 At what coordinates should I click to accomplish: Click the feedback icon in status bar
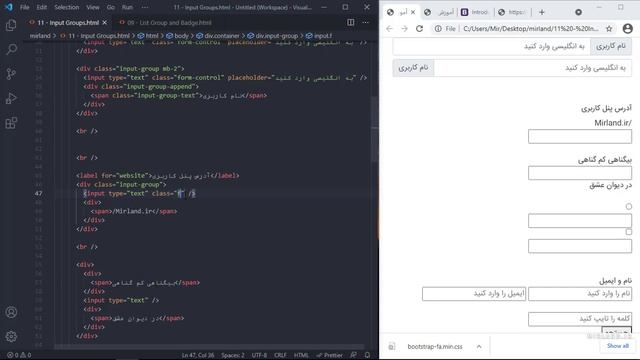[353, 355]
